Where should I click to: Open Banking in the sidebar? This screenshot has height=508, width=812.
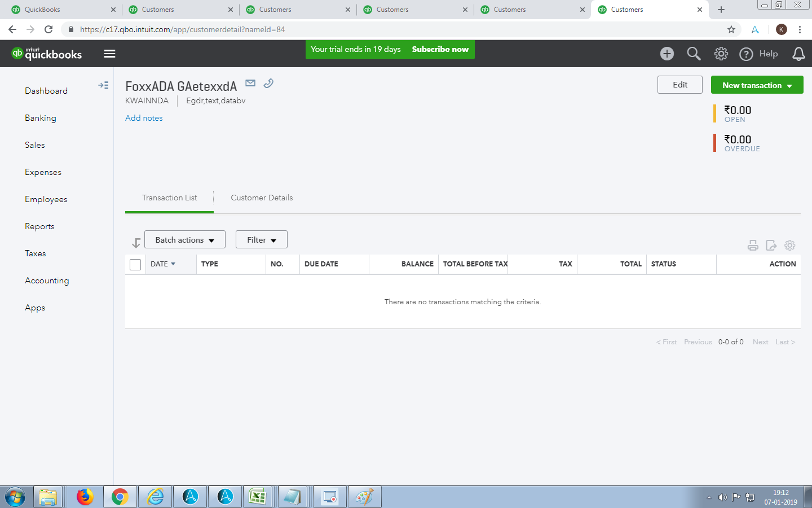point(41,118)
